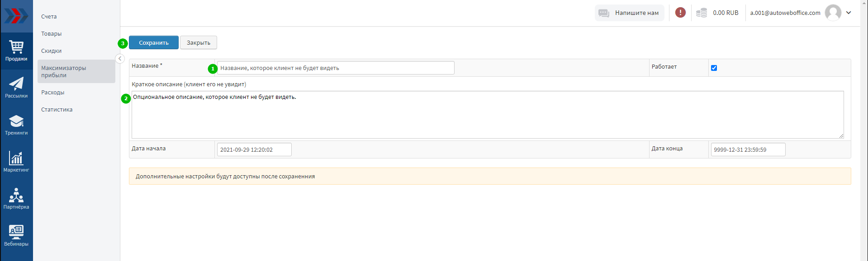Open the Рассылки paper plane section

point(16,88)
